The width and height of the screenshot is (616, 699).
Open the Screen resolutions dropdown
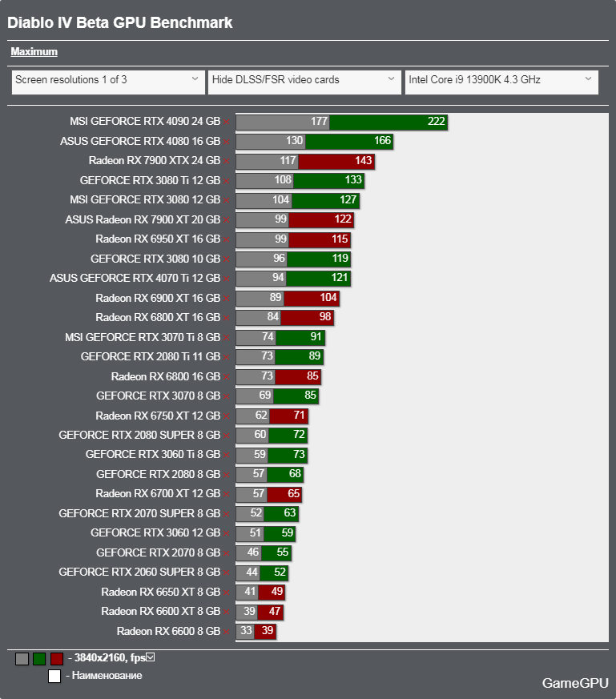108,82
